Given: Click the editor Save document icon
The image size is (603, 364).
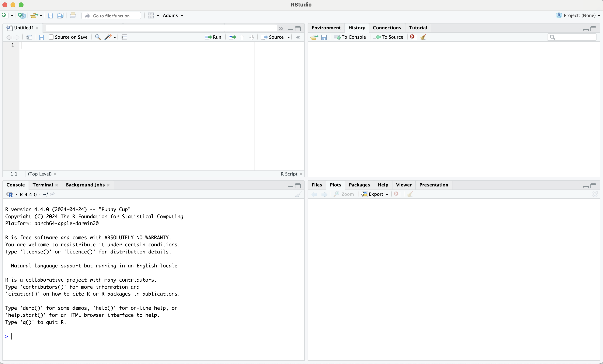Looking at the screenshot, I should click(x=42, y=37).
